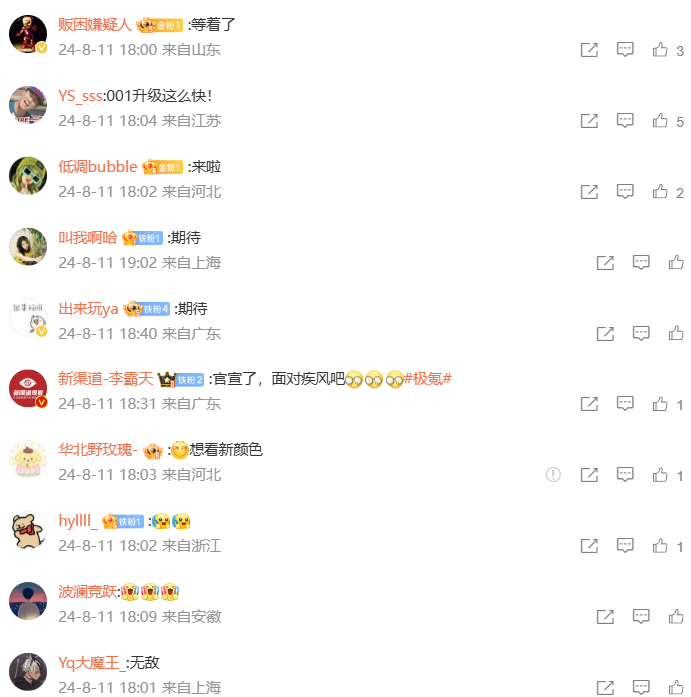This screenshot has height=697, width=691.
Task: Open reply box for 新渠道-李霸天's comment
Action: point(625,404)
